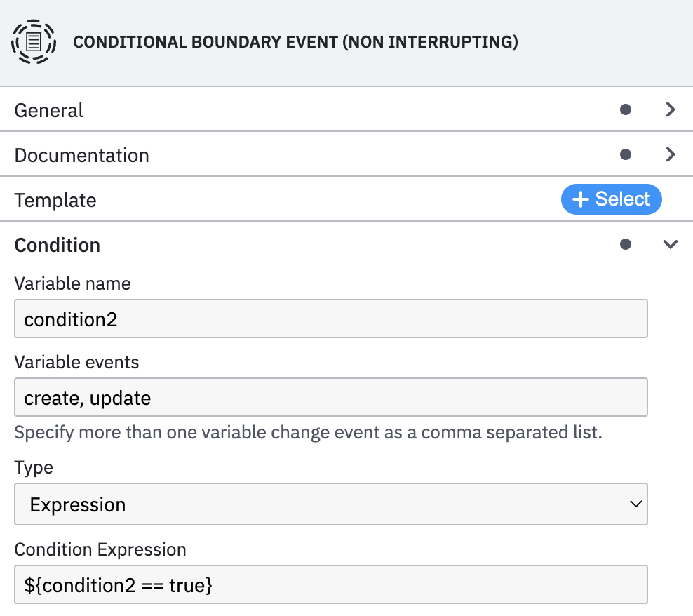Open the Documentation group header label
The height and width of the screenshot is (616, 693).
coord(82,155)
